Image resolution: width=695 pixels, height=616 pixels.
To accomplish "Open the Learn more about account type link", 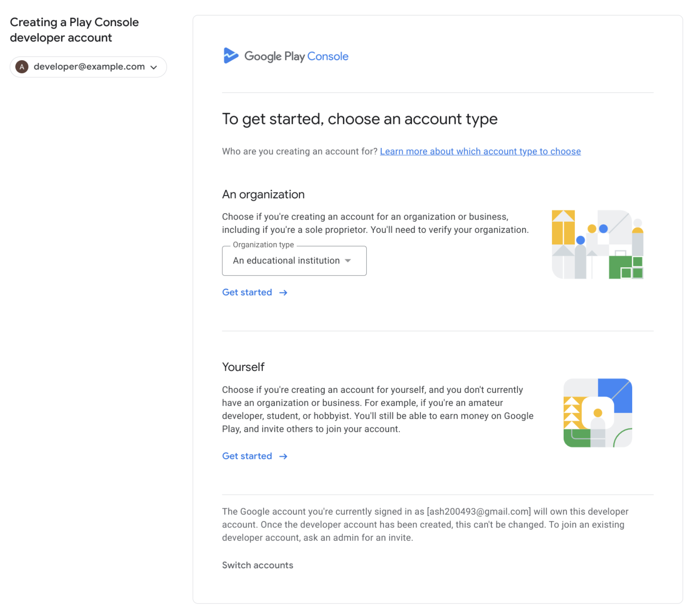I will pos(480,151).
